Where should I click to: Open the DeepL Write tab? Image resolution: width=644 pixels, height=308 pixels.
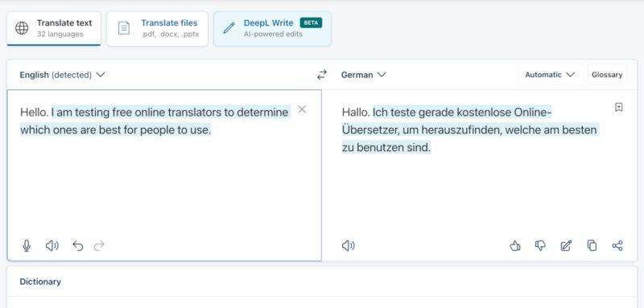tap(272, 29)
